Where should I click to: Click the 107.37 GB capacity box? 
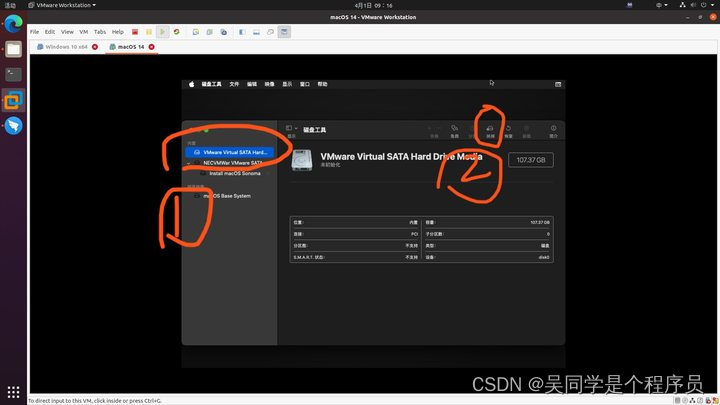click(x=531, y=160)
